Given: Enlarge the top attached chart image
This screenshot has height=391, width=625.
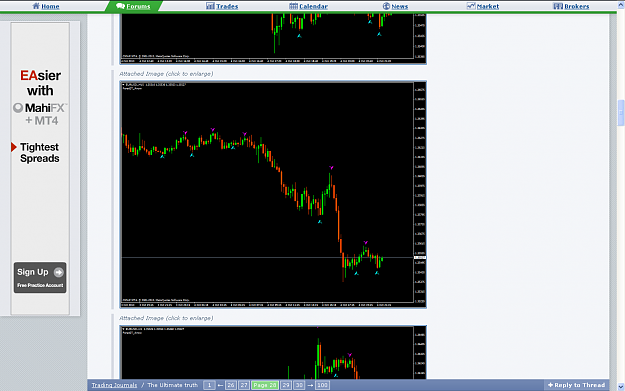Looking at the screenshot, I should pyautogui.click(x=273, y=39).
